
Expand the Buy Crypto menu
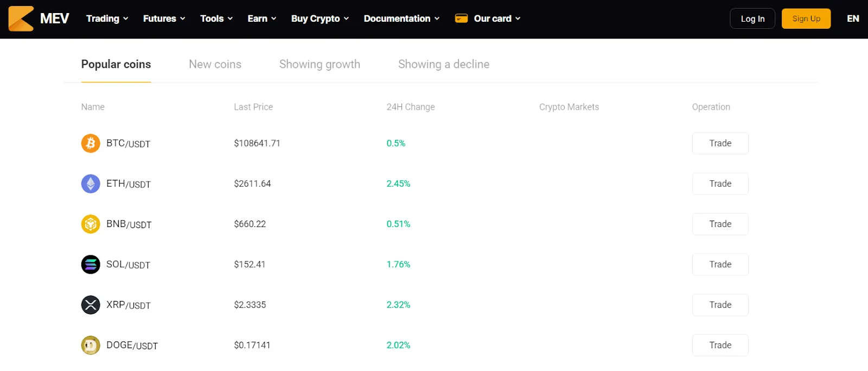pos(320,18)
